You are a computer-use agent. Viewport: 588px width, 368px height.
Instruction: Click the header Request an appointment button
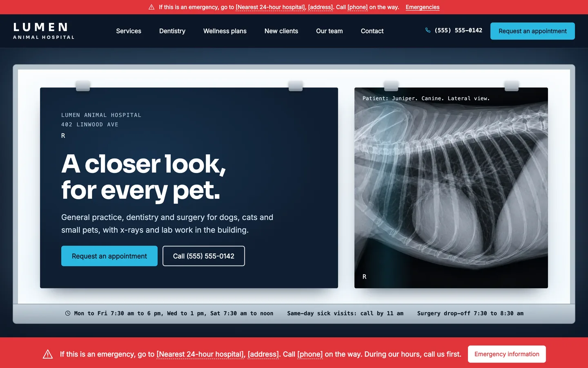click(532, 31)
